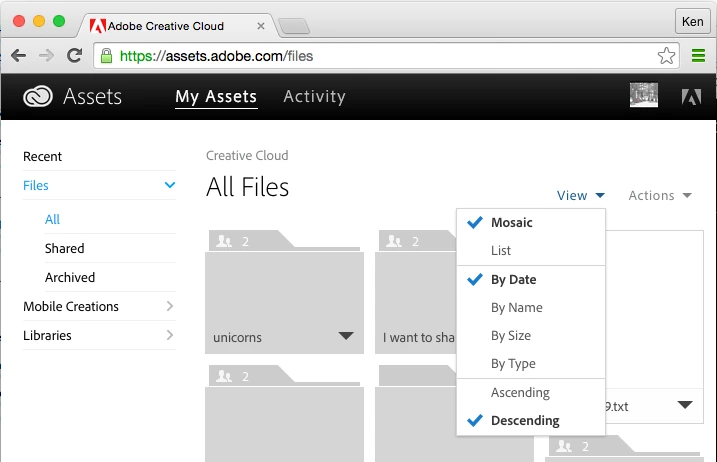Select Mosaic view option

531,223
